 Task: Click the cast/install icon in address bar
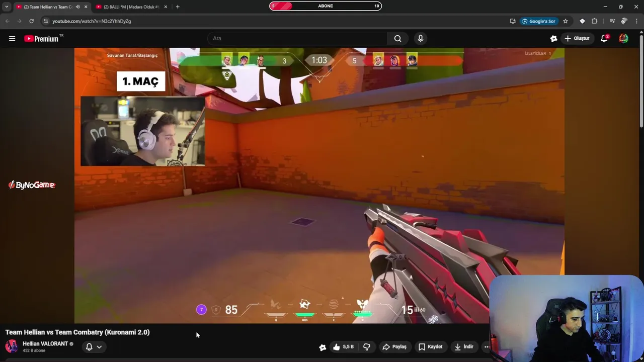513,21
